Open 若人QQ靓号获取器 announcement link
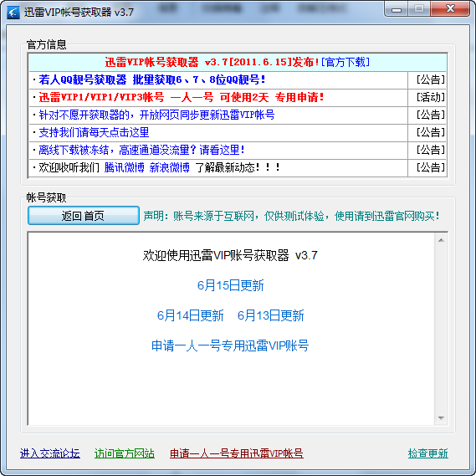The image size is (476, 476). tap(151, 79)
